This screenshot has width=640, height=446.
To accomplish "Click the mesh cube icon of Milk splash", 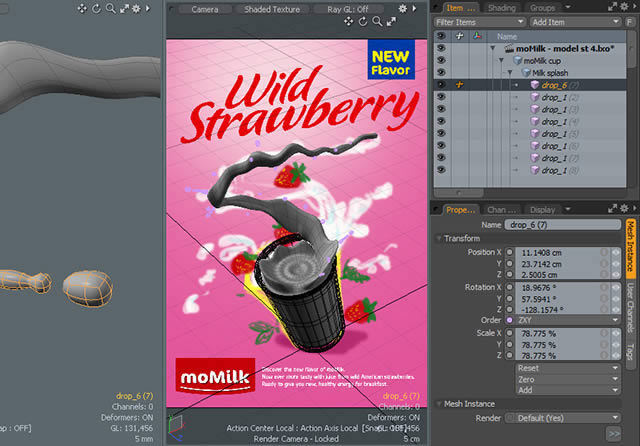I will (x=526, y=73).
